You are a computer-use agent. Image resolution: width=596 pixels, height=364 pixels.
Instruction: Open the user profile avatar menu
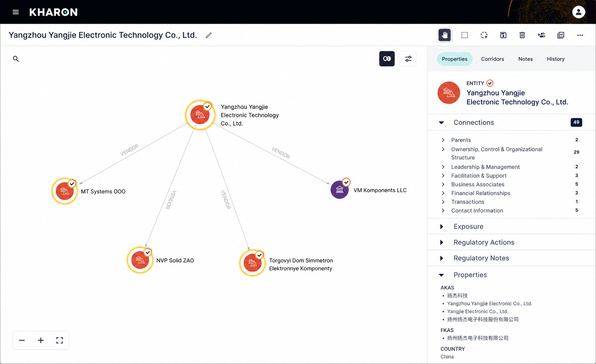[x=579, y=12]
